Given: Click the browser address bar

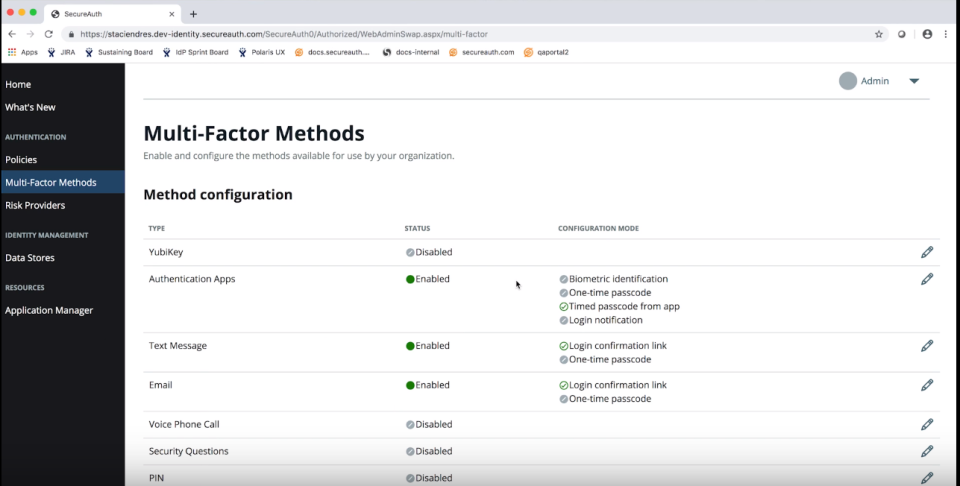Looking at the screenshot, I should pos(450,34).
